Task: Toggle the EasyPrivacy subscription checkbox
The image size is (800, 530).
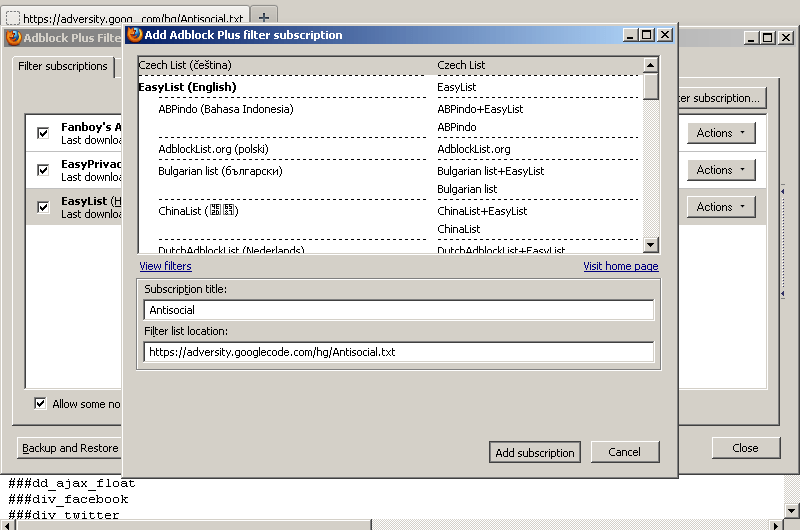Action: coord(43,170)
